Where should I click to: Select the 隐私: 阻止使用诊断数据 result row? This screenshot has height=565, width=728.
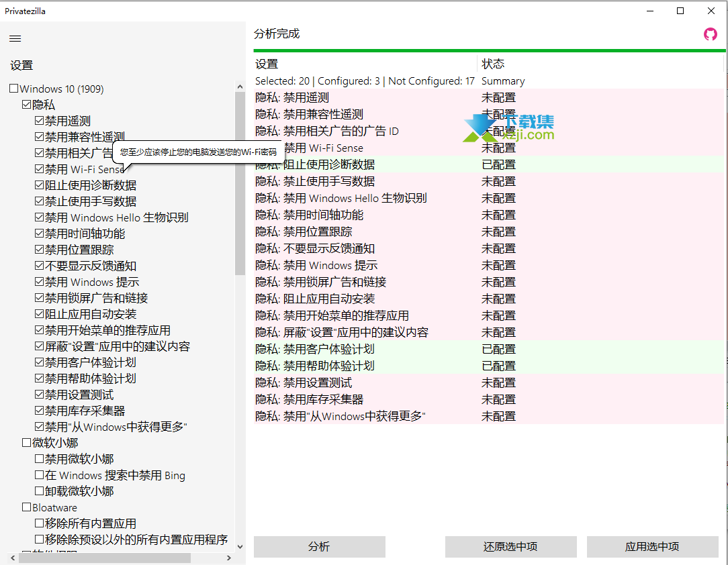489,164
